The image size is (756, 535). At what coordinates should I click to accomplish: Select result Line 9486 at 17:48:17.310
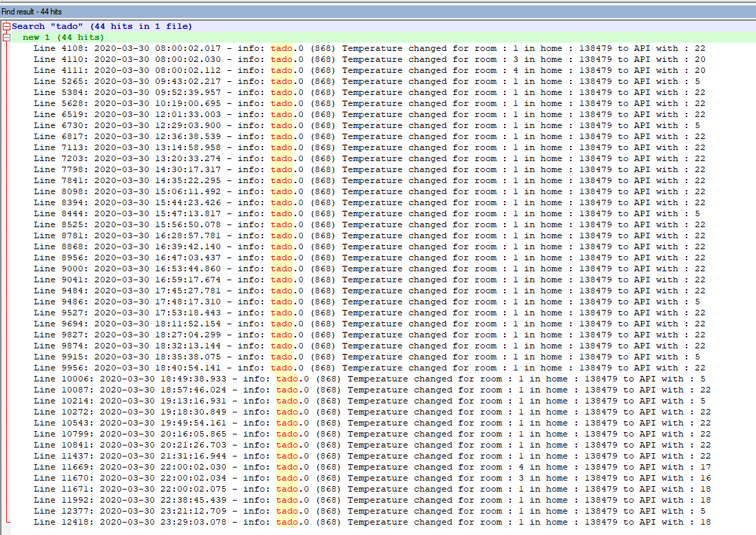tap(366, 302)
